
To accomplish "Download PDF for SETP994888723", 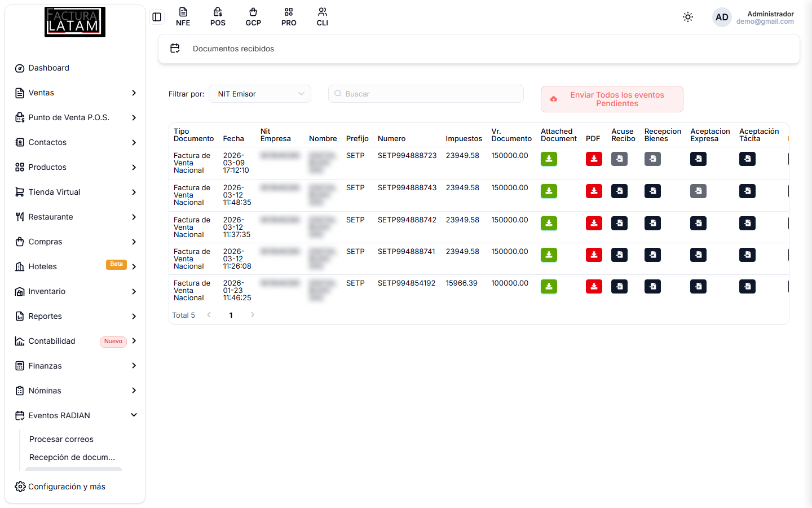I will point(594,159).
